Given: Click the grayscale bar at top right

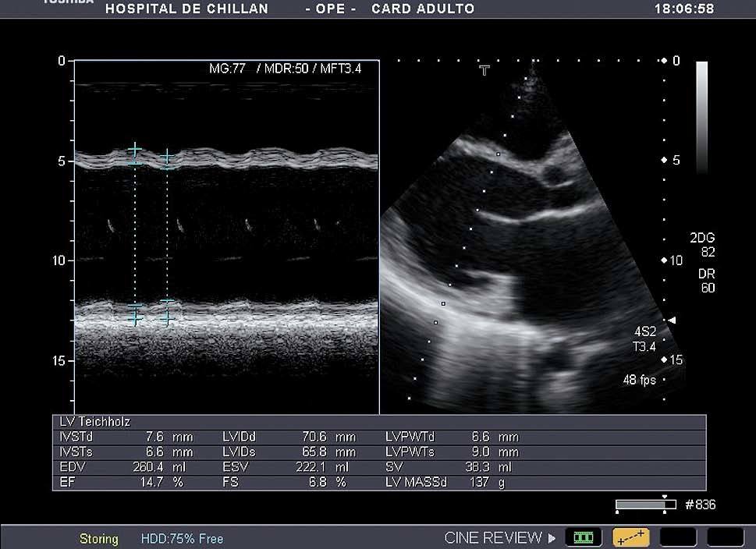Looking at the screenshot, I should coord(701,116).
